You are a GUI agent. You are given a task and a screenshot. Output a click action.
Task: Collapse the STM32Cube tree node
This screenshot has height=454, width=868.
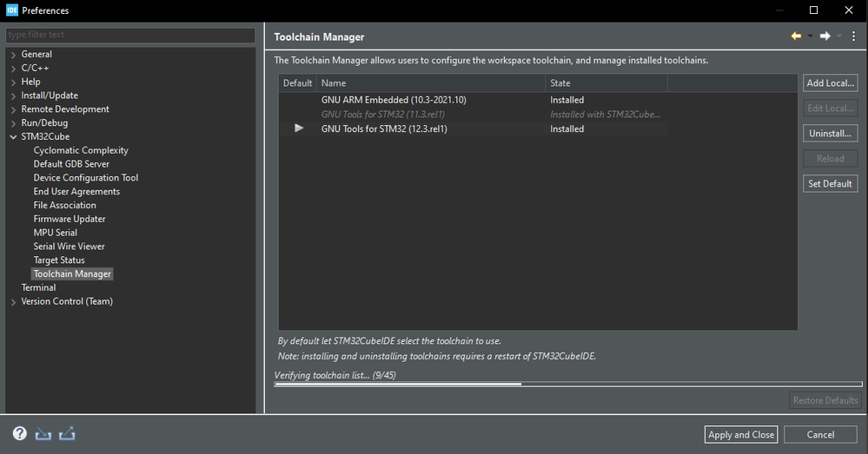pyautogui.click(x=13, y=137)
